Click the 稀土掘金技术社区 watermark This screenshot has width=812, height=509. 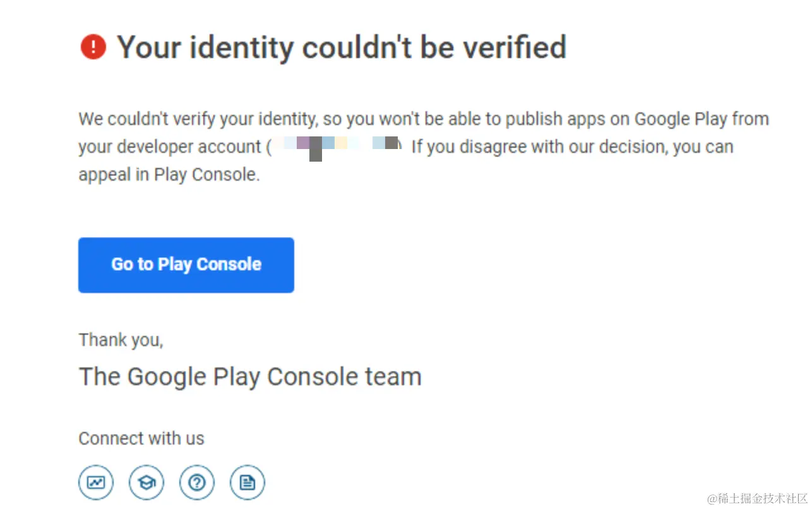point(757,498)
